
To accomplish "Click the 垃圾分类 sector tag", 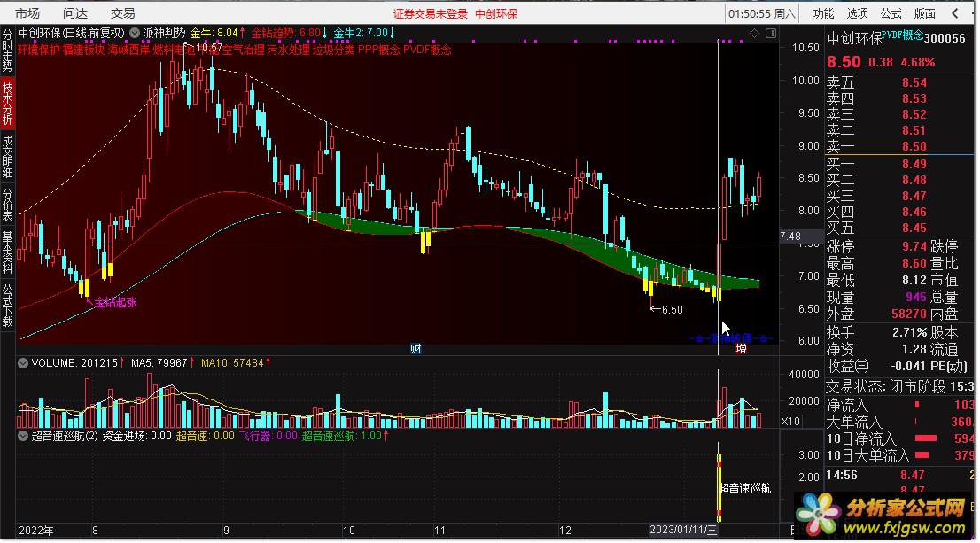I will tap(334, 50).
